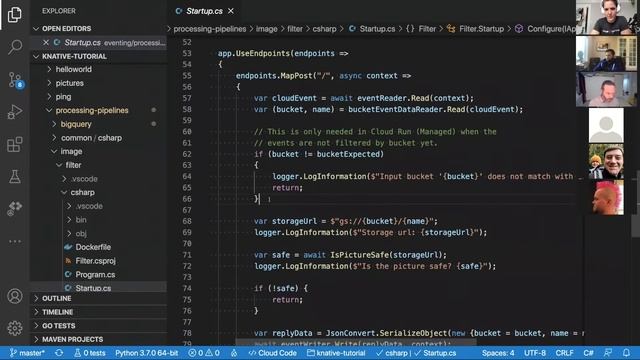
Task: Select the pink-haired participant thumbnail
Action: tap(607, 198)
